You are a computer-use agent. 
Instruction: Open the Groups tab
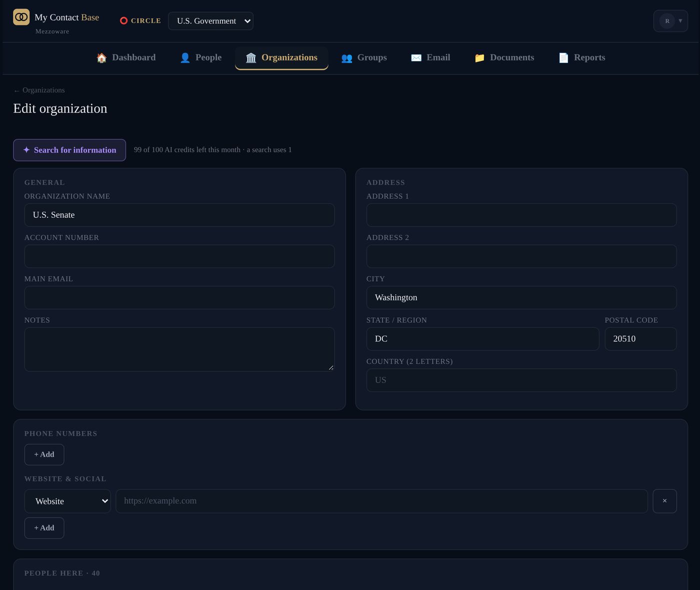click(364, 58)
